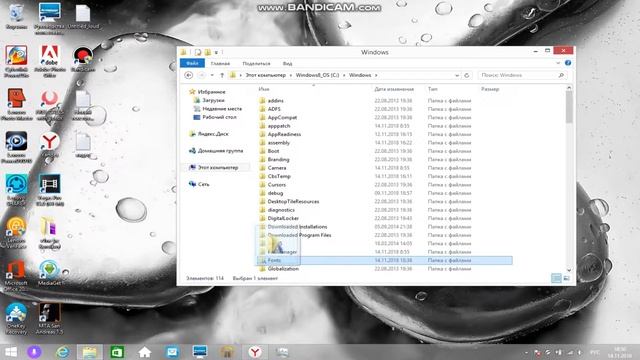
Task: Open recent locations dropdown arrow
Action: click(x=212, y=75)
